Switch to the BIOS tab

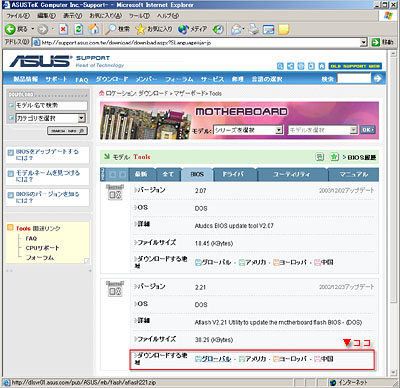[x=197, y=174]
